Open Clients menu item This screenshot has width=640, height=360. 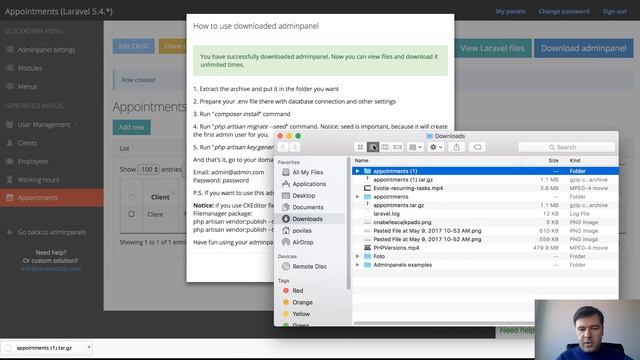27,143
